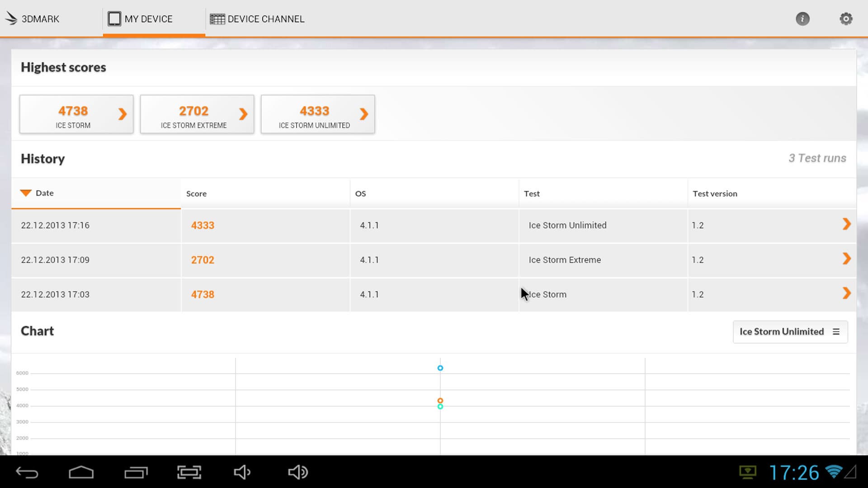The width and height of the screenshot is (868, 488).
Task: Toggle sort by the Date column header
Action: click(44, 193)
